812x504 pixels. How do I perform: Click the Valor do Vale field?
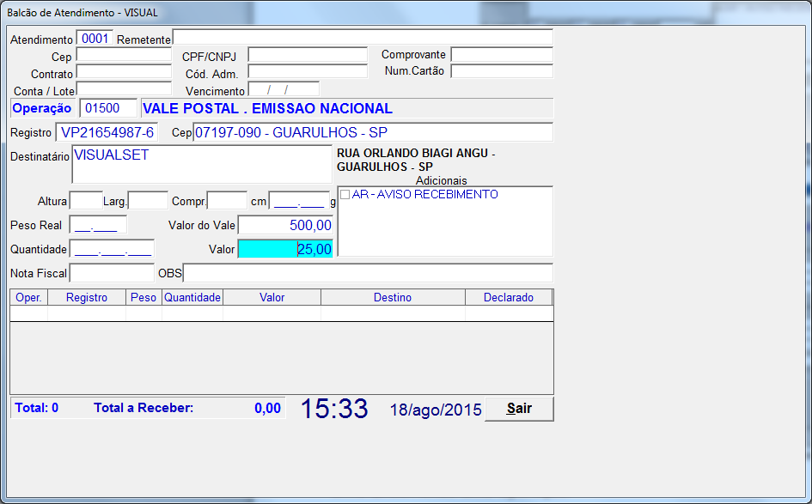[x=285, y=225]
